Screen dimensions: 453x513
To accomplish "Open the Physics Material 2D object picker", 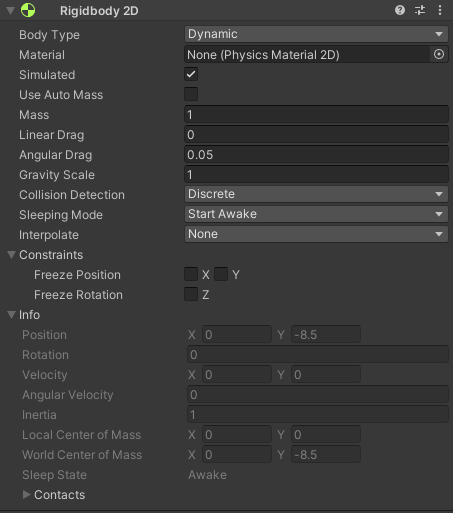I will point(439,54).
